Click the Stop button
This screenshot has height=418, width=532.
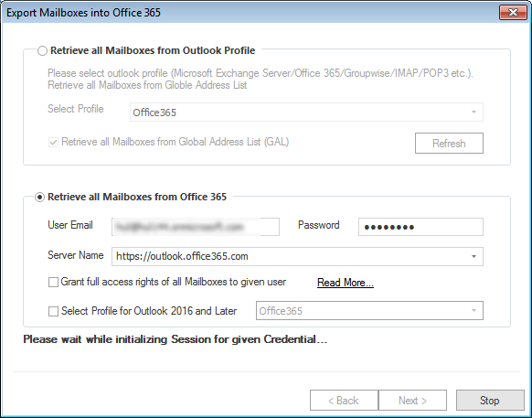[490, 401]
